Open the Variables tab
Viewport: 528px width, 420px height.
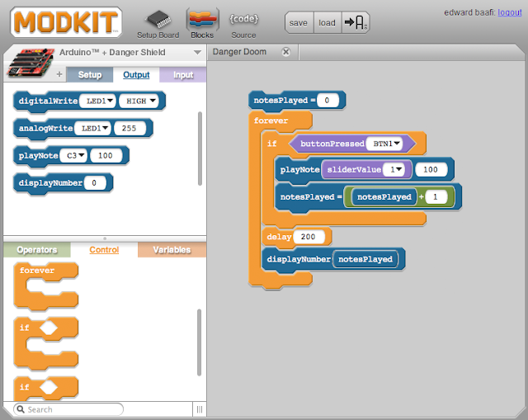click(x=172, y=249)
